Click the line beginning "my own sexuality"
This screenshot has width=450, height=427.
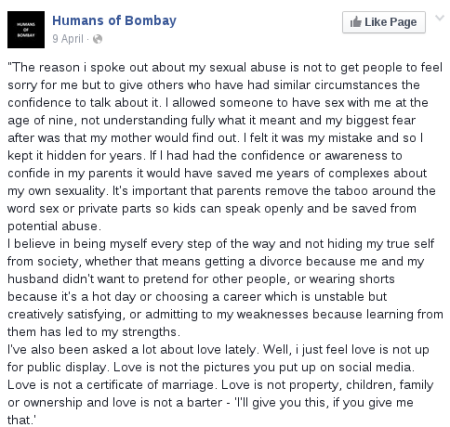point(221,191)
